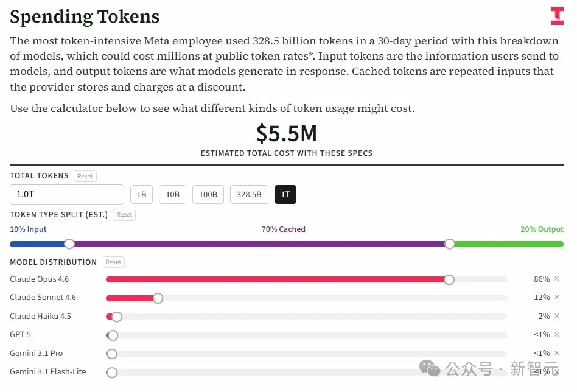Remove GPT-5 from the model distribution
The width and height of the screenshot is (577, 392).
click(x=557, y=335)
